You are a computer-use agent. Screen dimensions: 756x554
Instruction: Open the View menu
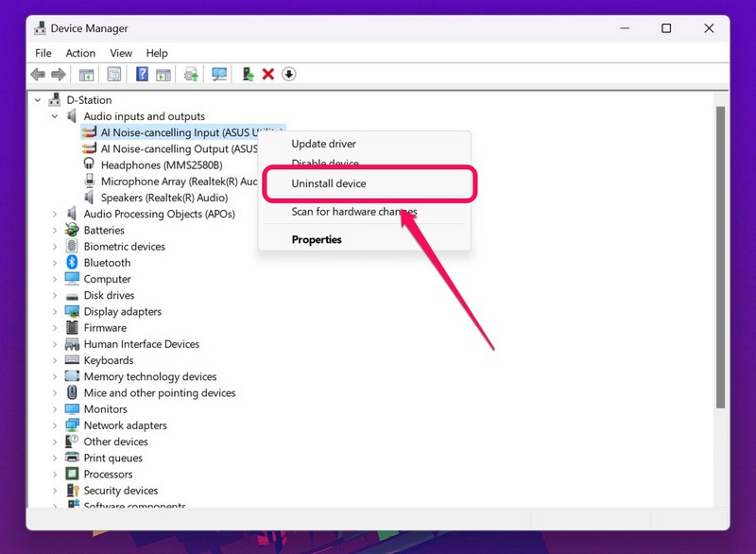[121, 53]
